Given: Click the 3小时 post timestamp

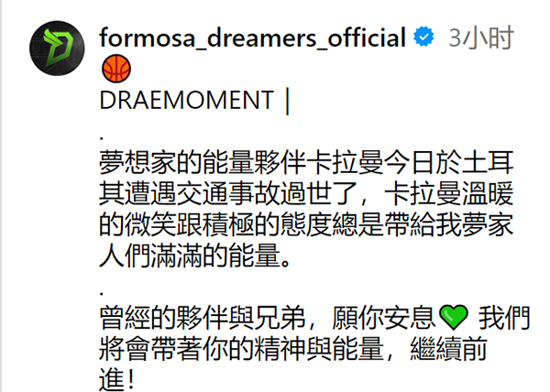Looking at the screenshot, I should tap(481, 38).
